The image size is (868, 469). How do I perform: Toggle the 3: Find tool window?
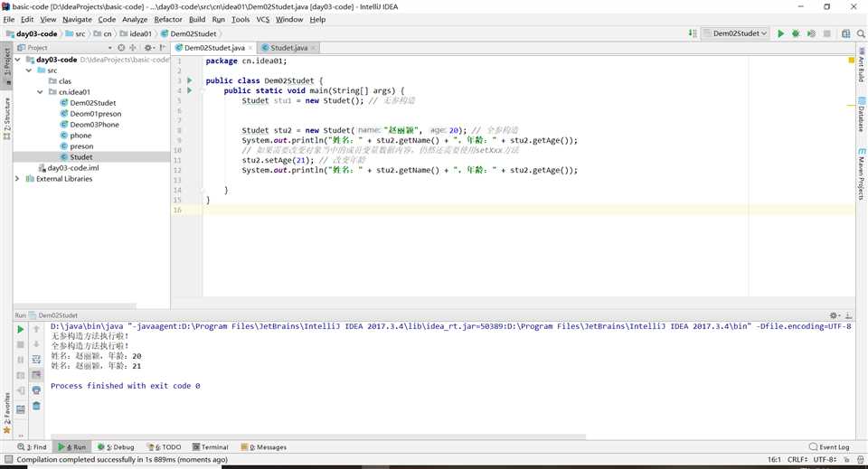click(32, 447)
